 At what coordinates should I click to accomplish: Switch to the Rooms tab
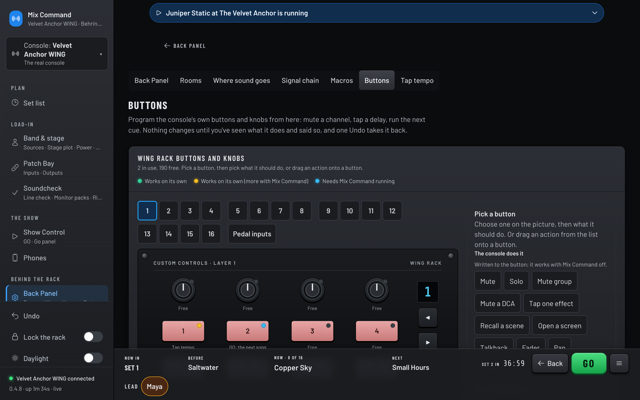[x=191, y=80]
